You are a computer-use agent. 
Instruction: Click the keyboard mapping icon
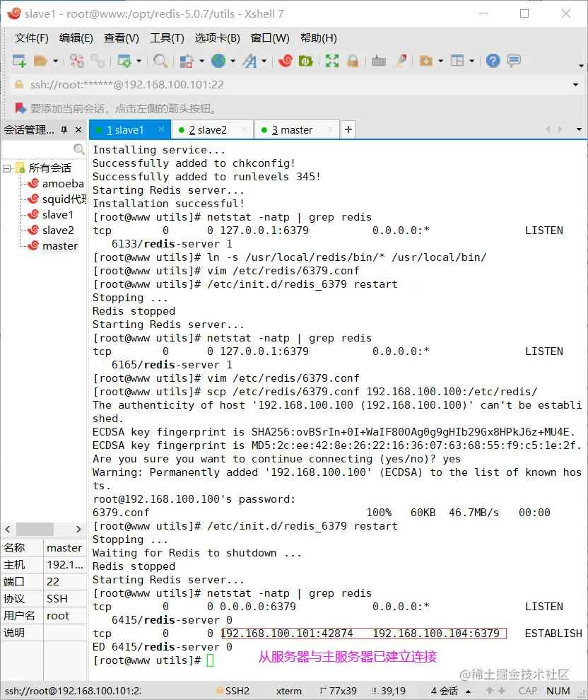point(378,61)
